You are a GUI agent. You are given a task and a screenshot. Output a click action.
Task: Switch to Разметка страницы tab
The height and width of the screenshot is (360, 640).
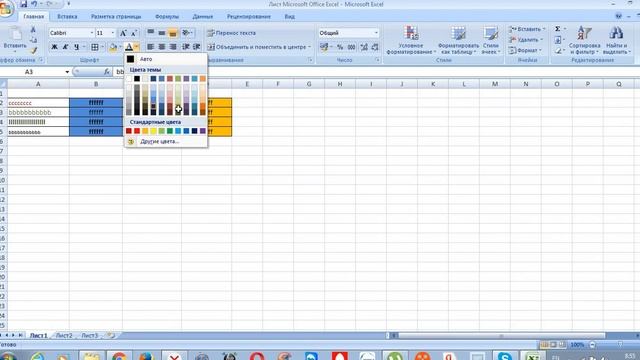(x=116, y=17)
